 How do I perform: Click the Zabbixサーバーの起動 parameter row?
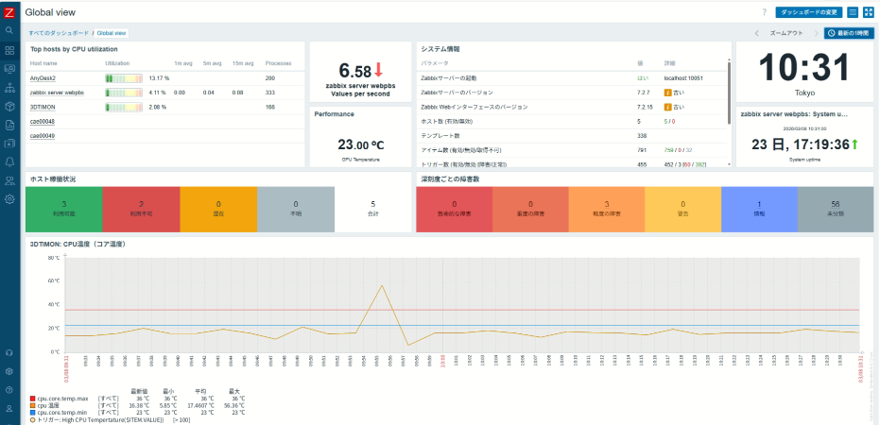point(572,78)
